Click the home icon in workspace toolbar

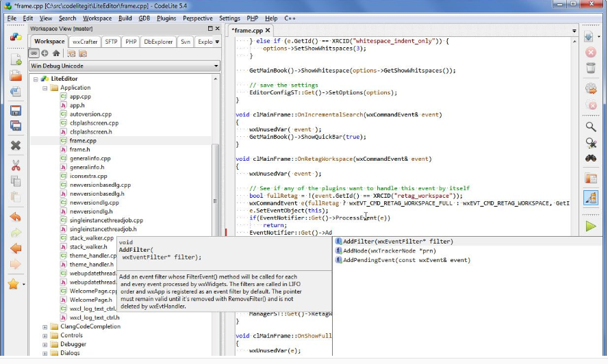56,53
